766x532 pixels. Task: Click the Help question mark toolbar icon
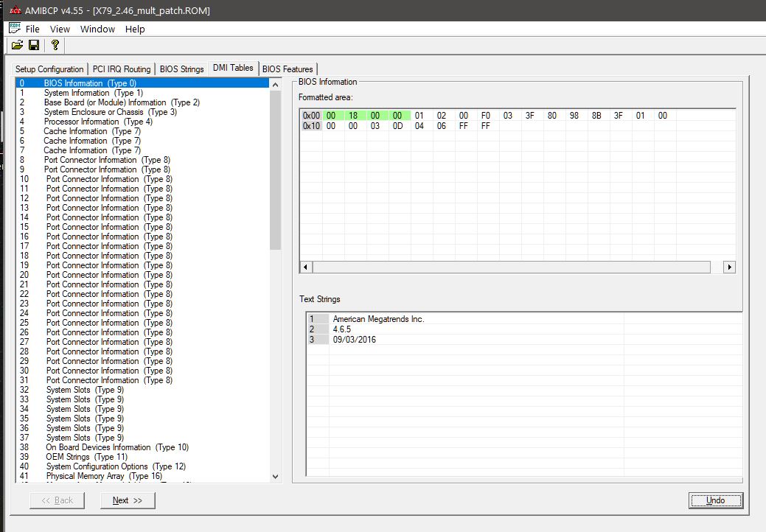coord(55,46)
